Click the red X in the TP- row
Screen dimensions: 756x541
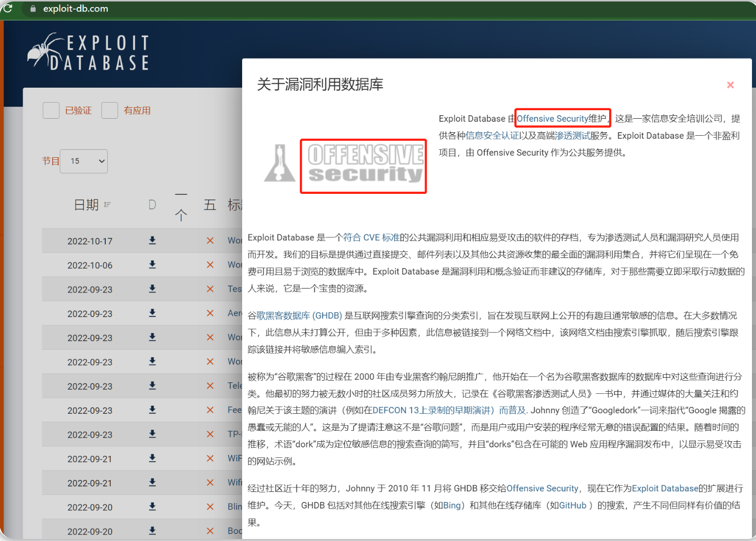coord(210,434)
